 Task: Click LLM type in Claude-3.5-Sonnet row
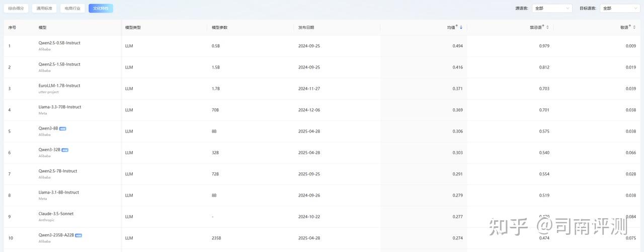coord(129,217)
